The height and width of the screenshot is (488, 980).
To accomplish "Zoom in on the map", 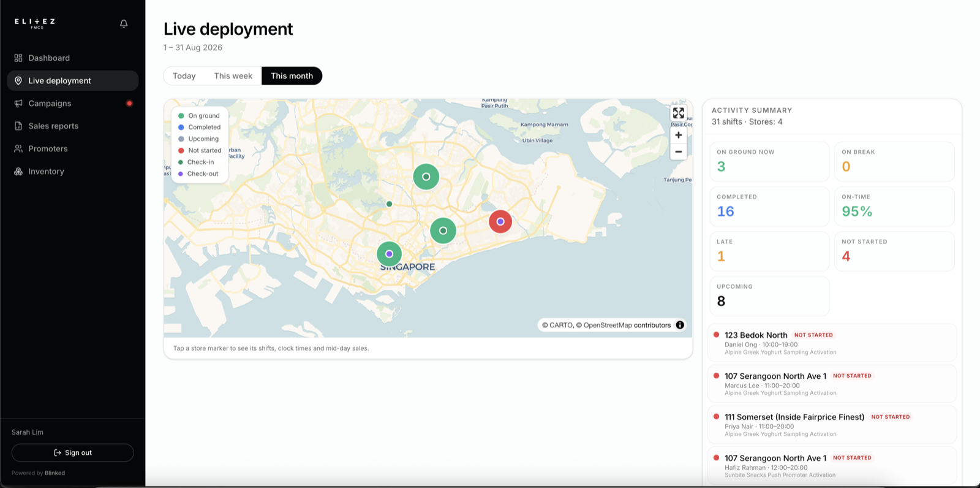I will click(x=679, y=135).
